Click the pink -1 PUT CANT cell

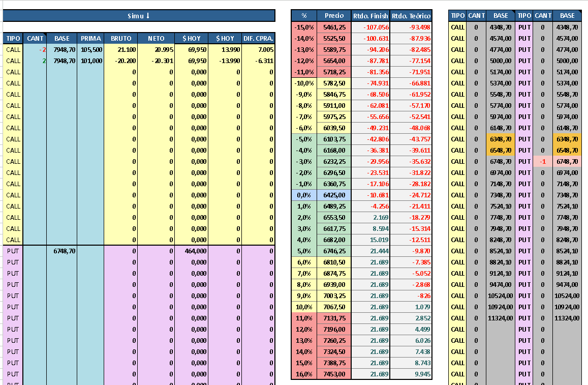click(x=543, y=162)
